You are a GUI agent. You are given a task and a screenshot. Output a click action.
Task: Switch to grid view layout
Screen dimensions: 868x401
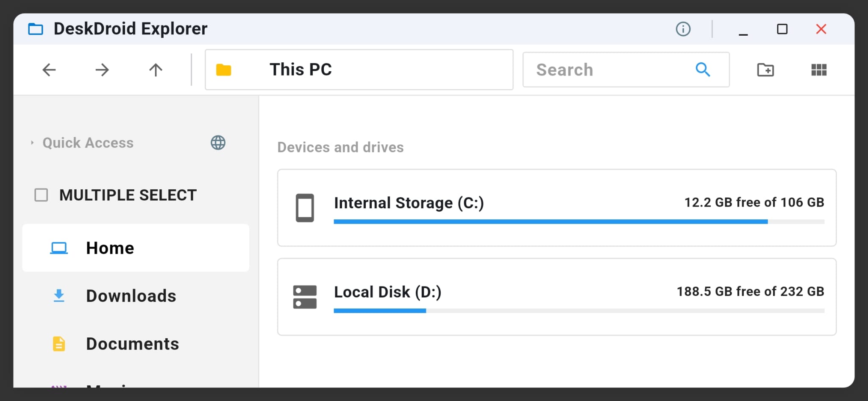click(x=819, y=70)
